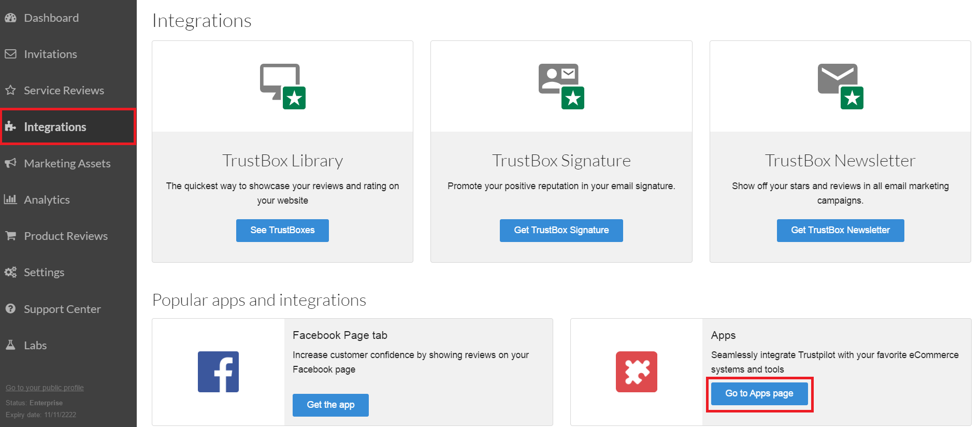Click 'Seamlessly integrate Trustpilot' description text
The height and width of the screenshot is (427, 980).
[x=835, y=362]
